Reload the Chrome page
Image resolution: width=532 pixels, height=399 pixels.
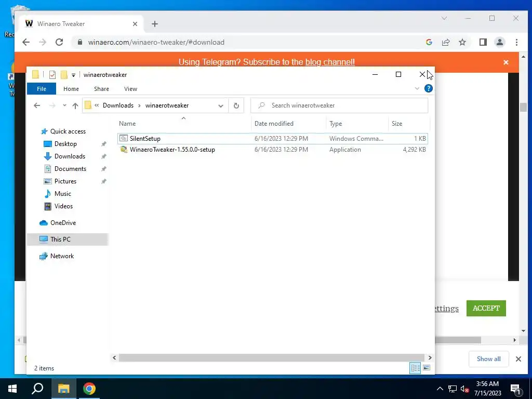pyautogui.click(x=59, y=42)
